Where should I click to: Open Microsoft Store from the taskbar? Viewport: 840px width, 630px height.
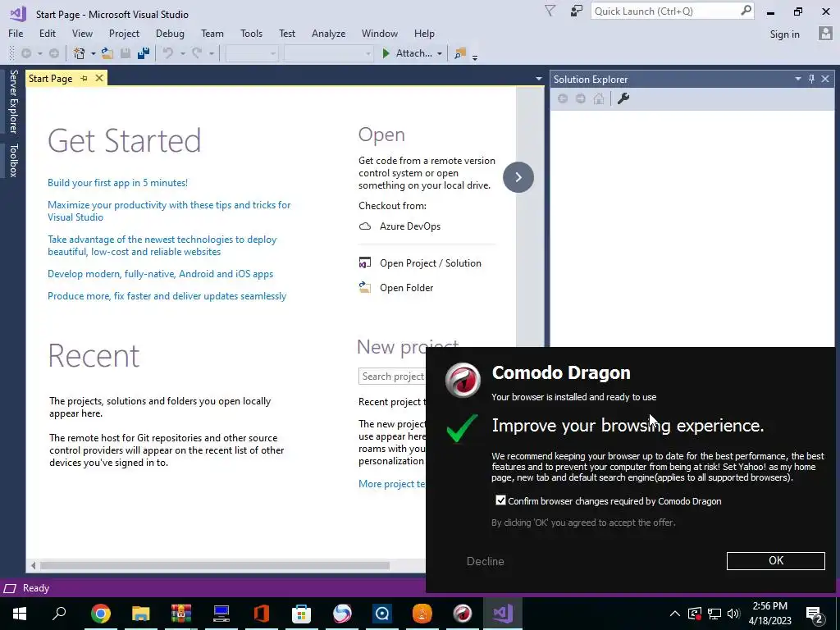click(302, 614)
